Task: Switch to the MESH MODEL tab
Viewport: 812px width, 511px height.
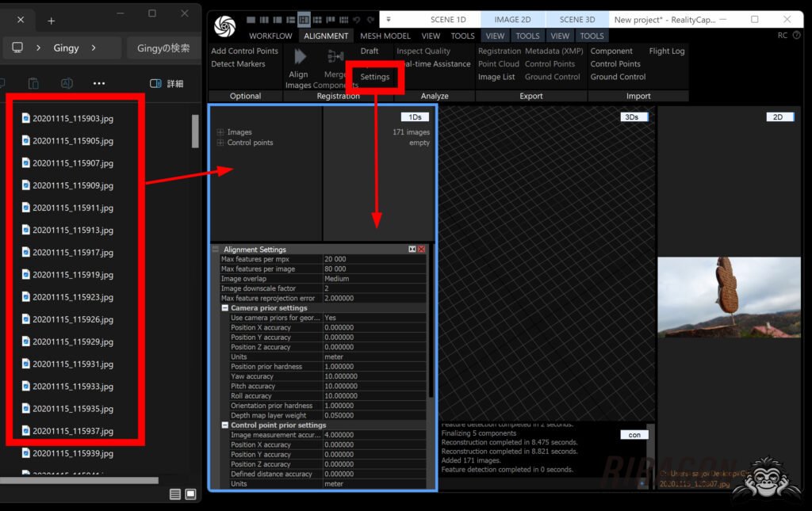Action: coord(385,36)
